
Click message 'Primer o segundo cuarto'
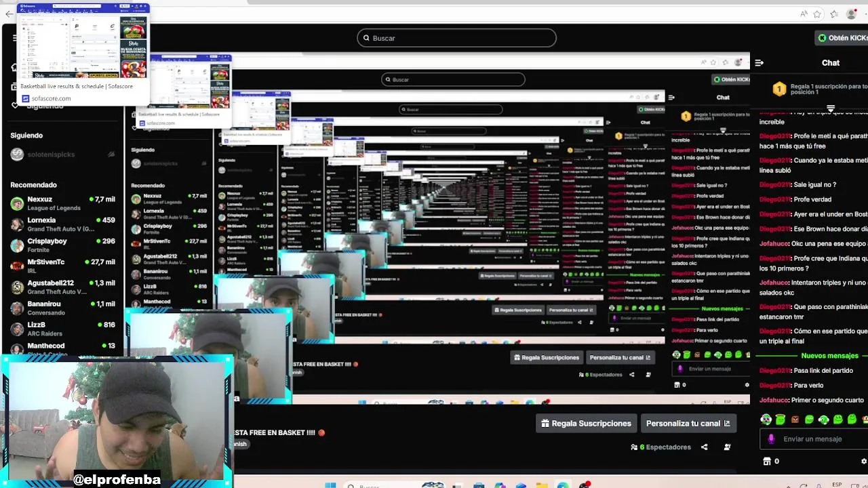(x=827, y=401)
